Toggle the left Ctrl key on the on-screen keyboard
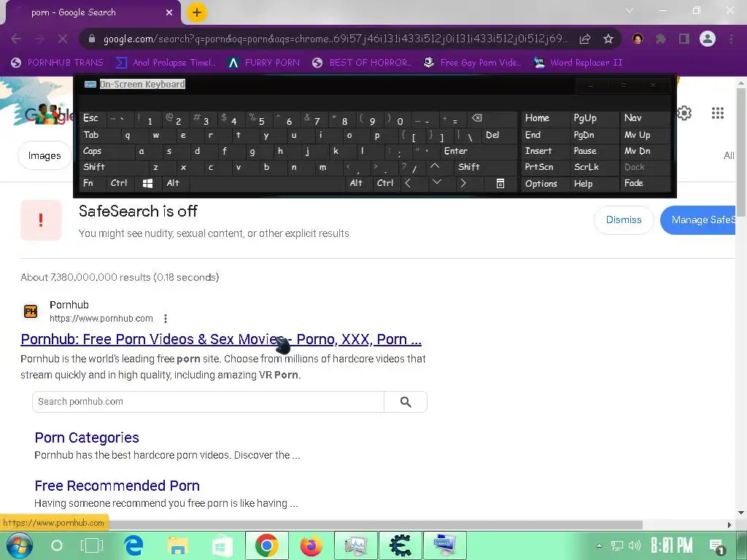Screen dimensions: 747x560 click(120, 183)
